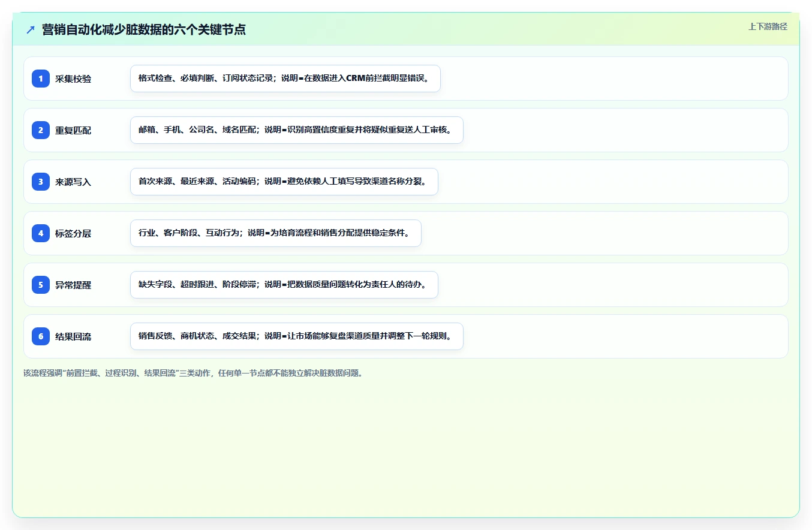The height and width of the screenshot is (530, 812).
Task: Click the description box starting 邮箱、手机、公司名
Action: pyautogui.click(x=297, y=130)
